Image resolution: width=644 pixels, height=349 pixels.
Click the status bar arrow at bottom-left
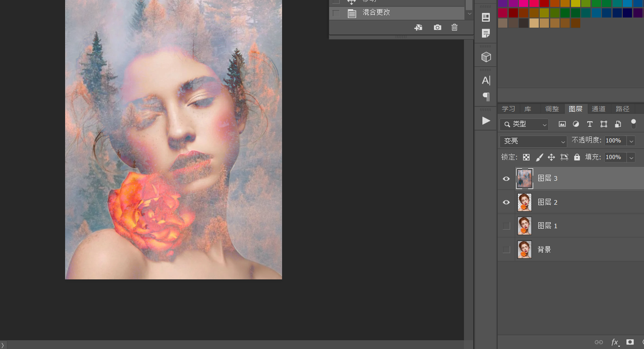tap(3, 345)
